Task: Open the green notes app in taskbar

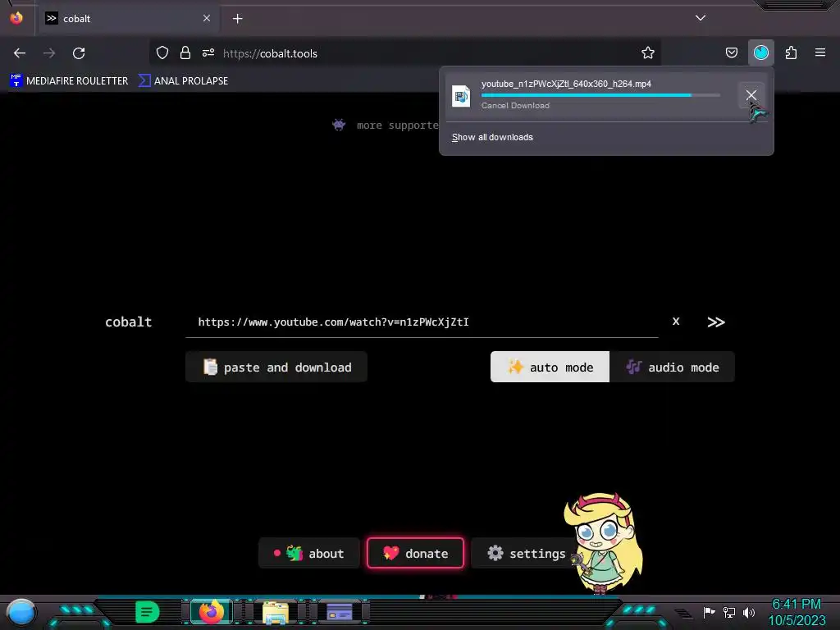Action: point(147,612)
